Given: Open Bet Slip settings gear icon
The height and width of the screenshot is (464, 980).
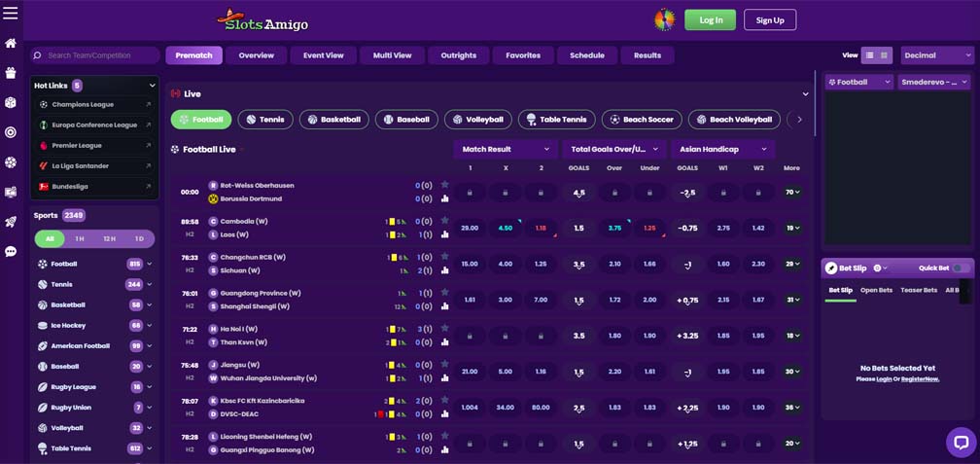Looking at the screenshot, I should tap(880, 268).
